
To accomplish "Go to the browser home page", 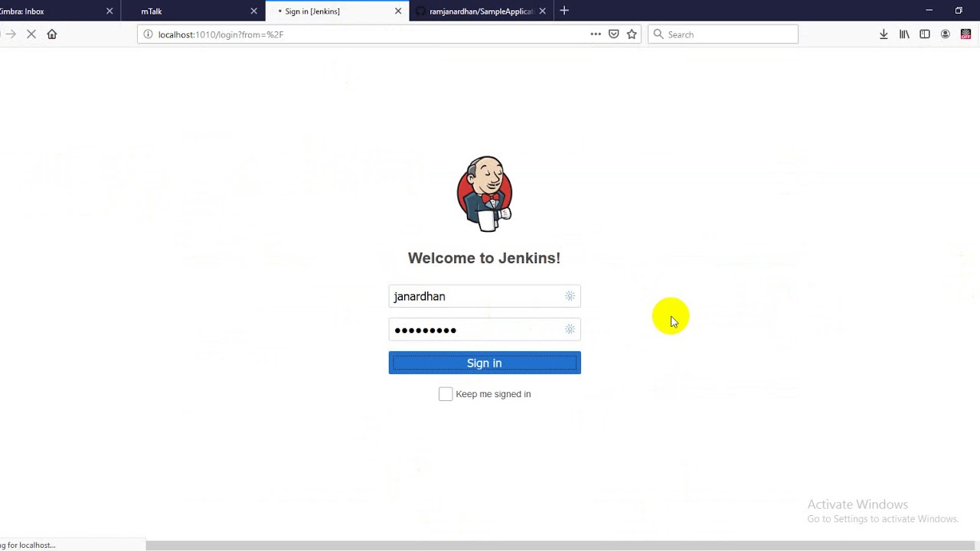I will click(x=52, y=34).
